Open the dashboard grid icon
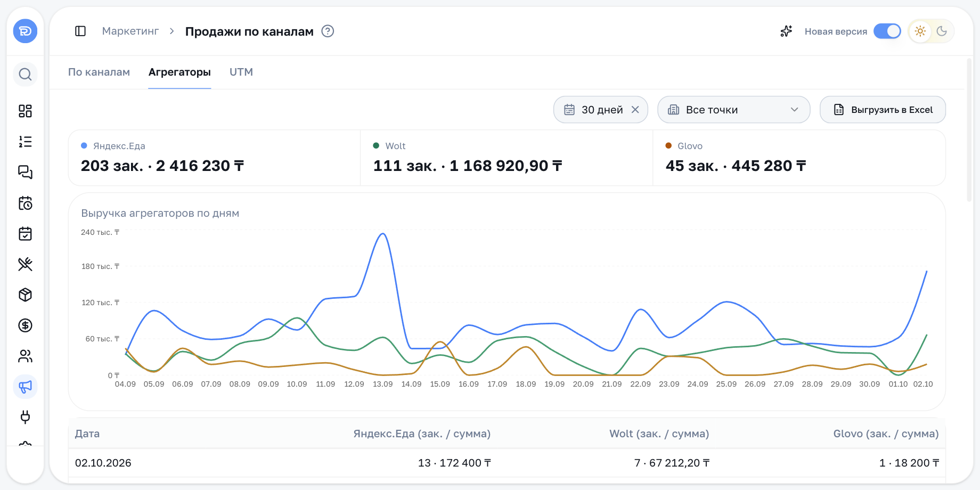Viewport: 980px width, 490px height. click(25, 111)
